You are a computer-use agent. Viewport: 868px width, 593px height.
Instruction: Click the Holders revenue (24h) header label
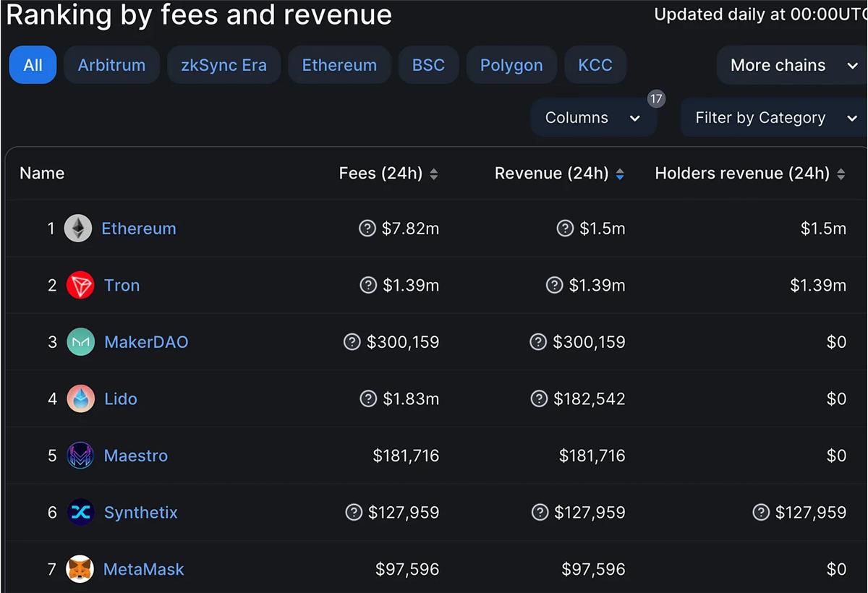coord(742,174)
